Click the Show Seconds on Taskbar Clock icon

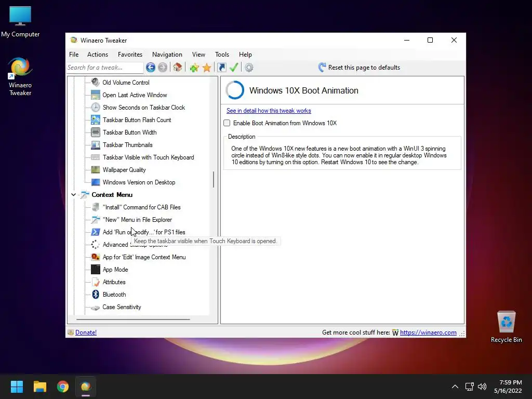click(96, 107)
